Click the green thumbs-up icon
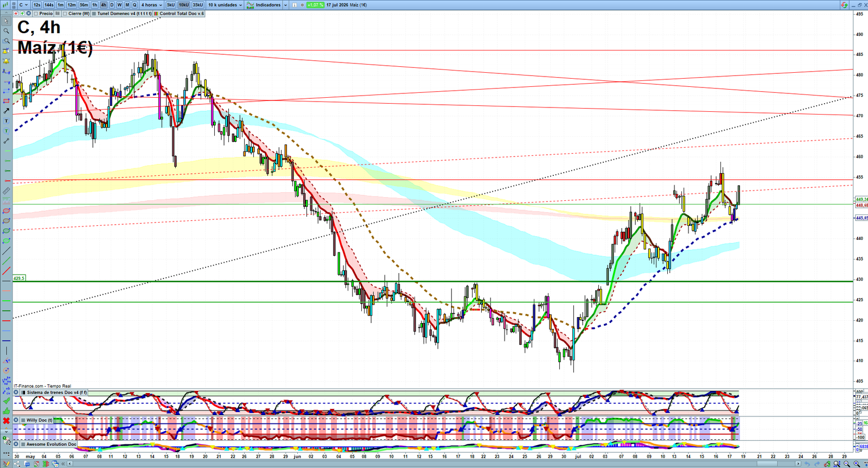 click(7, 411)
